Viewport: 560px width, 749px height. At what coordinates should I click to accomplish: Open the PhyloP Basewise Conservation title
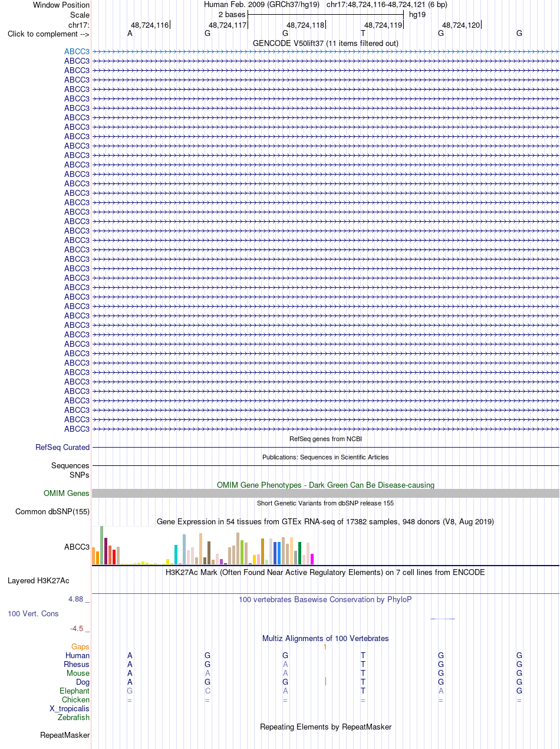coord(325,599)
